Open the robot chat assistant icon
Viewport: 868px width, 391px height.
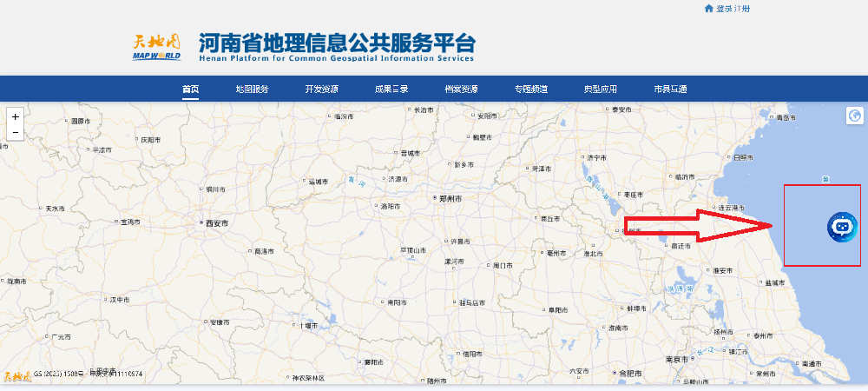[842, 227]
